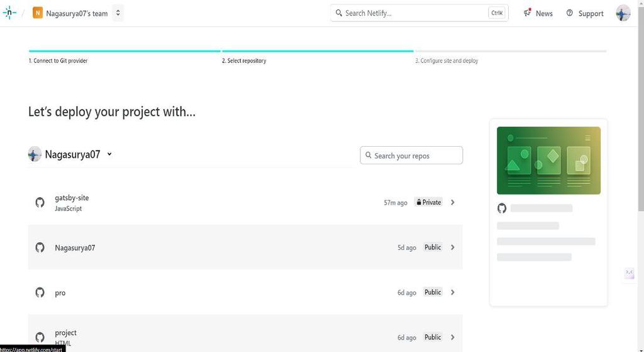
Task: Focus the Search Netlify field
Action: coord(419,13)
